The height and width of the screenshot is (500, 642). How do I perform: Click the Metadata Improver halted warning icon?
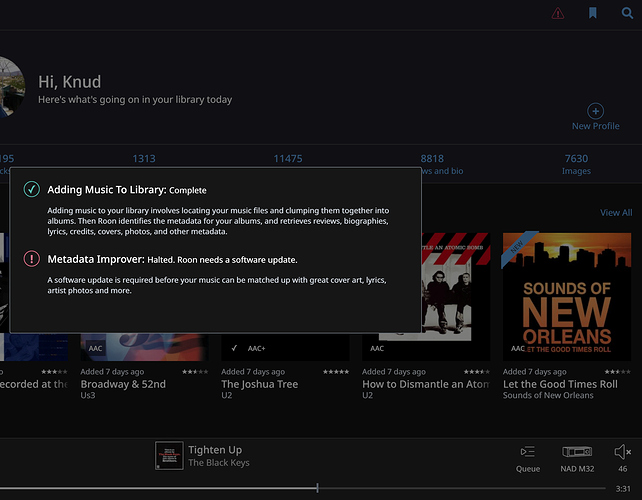32,259
